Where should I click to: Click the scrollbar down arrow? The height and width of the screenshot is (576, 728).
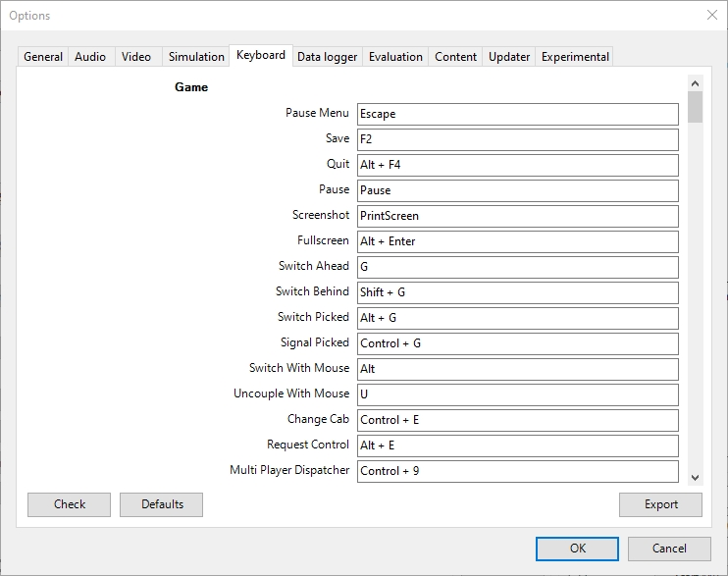click(695, 477)
